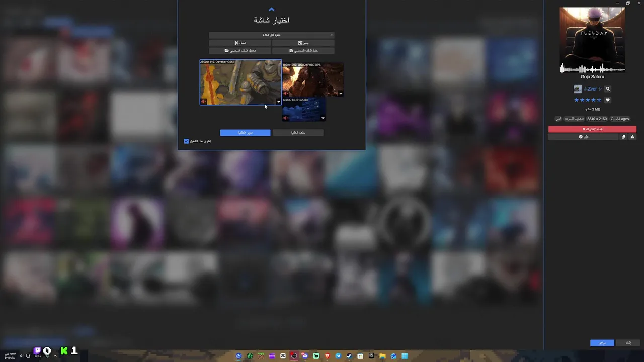Open Brave browser from the taskbar
The image size is (644, 362).
click(x=327, y=356)
